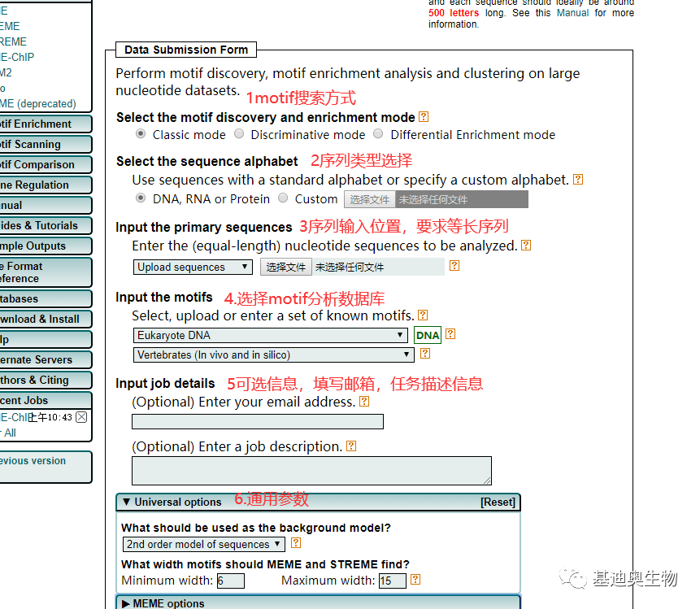Open help icon for motif discovery mode

[424, 117]
